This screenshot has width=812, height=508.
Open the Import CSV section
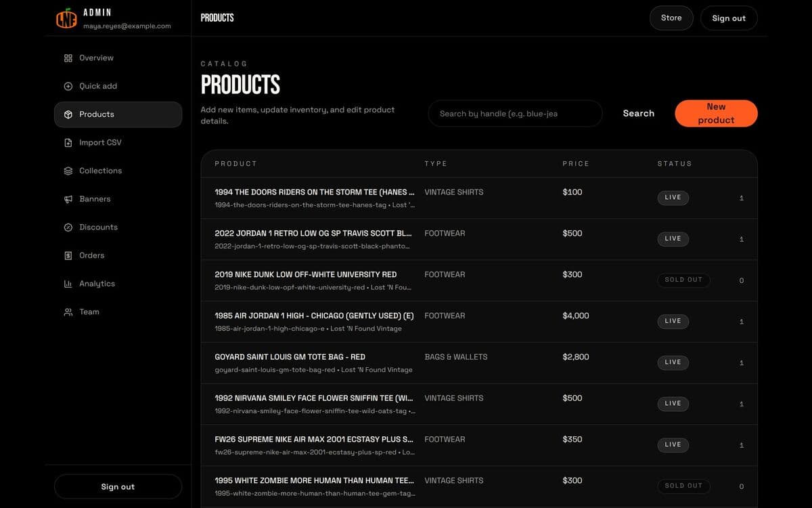[118, 143]
